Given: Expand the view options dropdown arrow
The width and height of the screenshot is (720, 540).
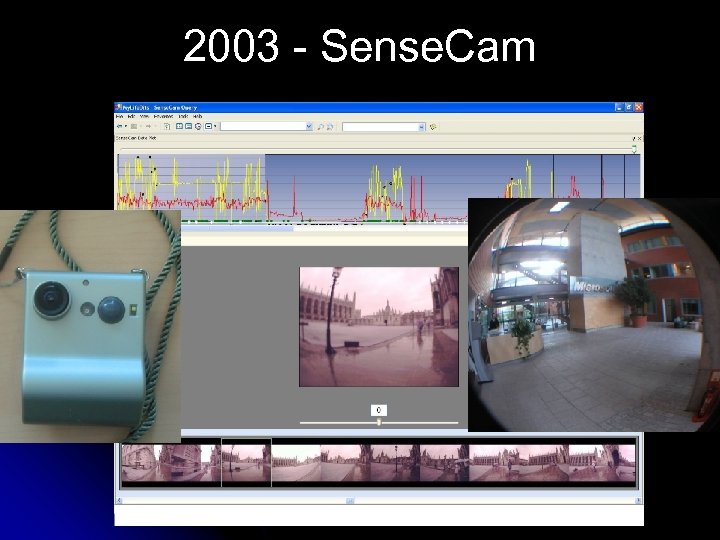Looking at the screenshot, I should pos(215,126).
